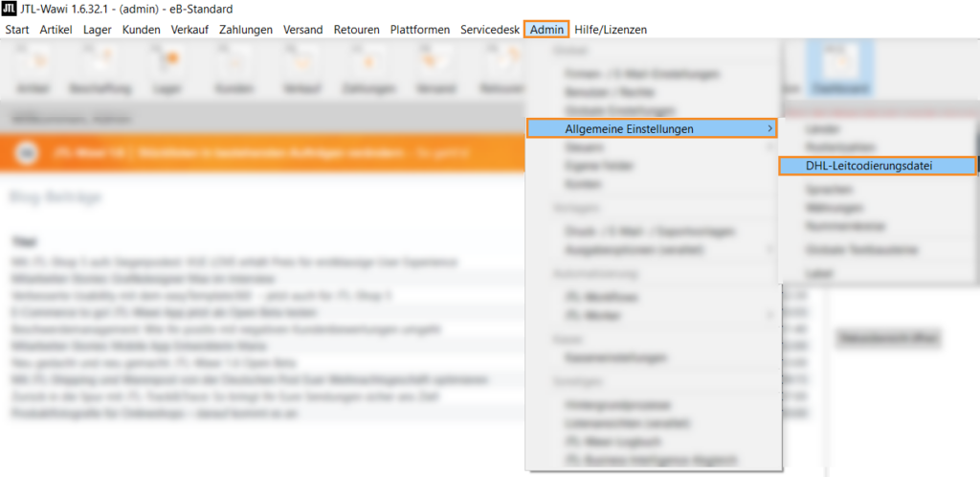The width and height of the screenshot is (980, 477).
Task: Open the Servicedesk menu
Action: 489,30
